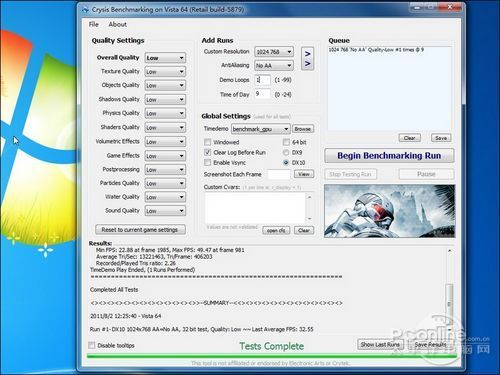Click inside the Custom Cvars text box

[x=255, y=207]
